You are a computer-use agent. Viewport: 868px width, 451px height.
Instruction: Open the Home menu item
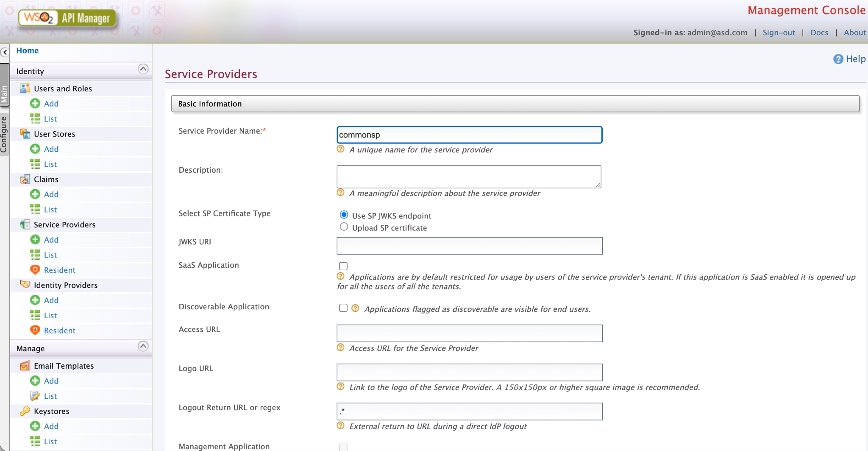28,50
